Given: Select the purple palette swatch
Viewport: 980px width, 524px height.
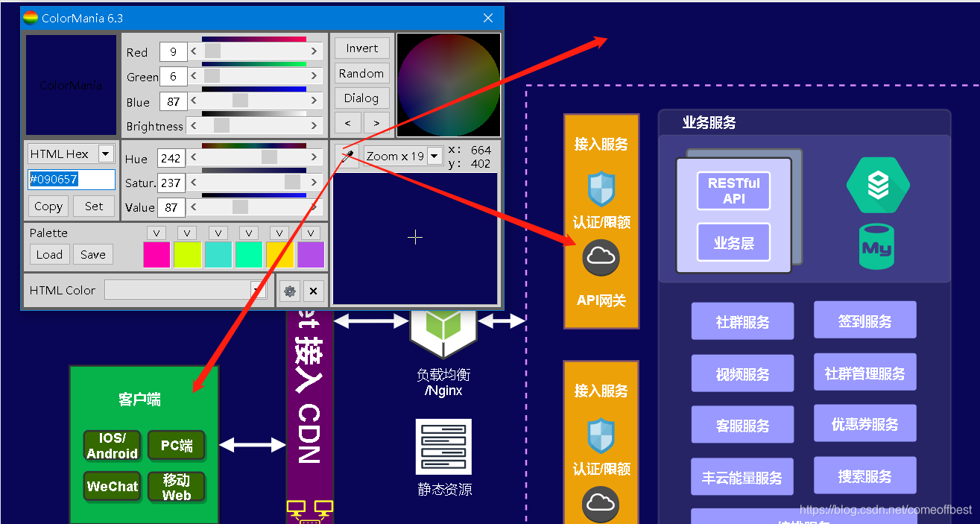Looking at the screenshot, I should click(x=311, y=255).
